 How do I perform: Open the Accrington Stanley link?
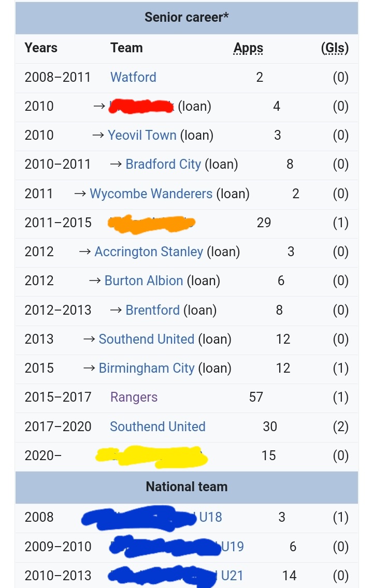pyautogui.click(x=149, y=252)
